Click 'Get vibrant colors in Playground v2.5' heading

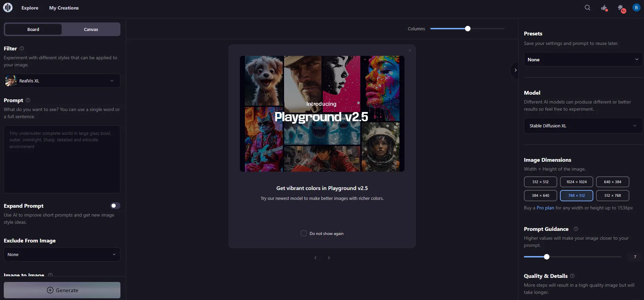point(322,188)
